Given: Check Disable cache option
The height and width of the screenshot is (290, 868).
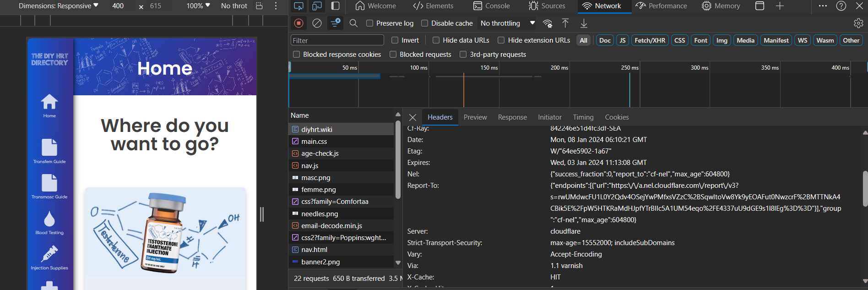Looking at the screenshot, I should pyautogui.click(x=425, y=23).
